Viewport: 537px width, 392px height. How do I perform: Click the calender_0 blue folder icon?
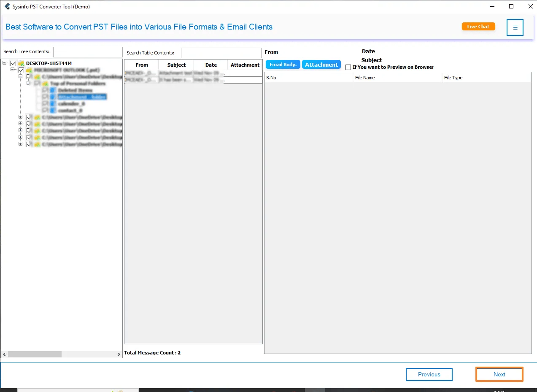(53, 104)
